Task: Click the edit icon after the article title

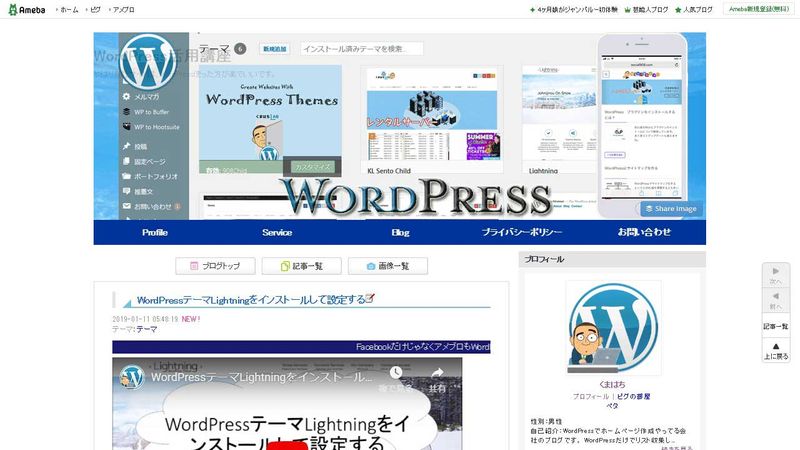Action: (x=371, y=298)
